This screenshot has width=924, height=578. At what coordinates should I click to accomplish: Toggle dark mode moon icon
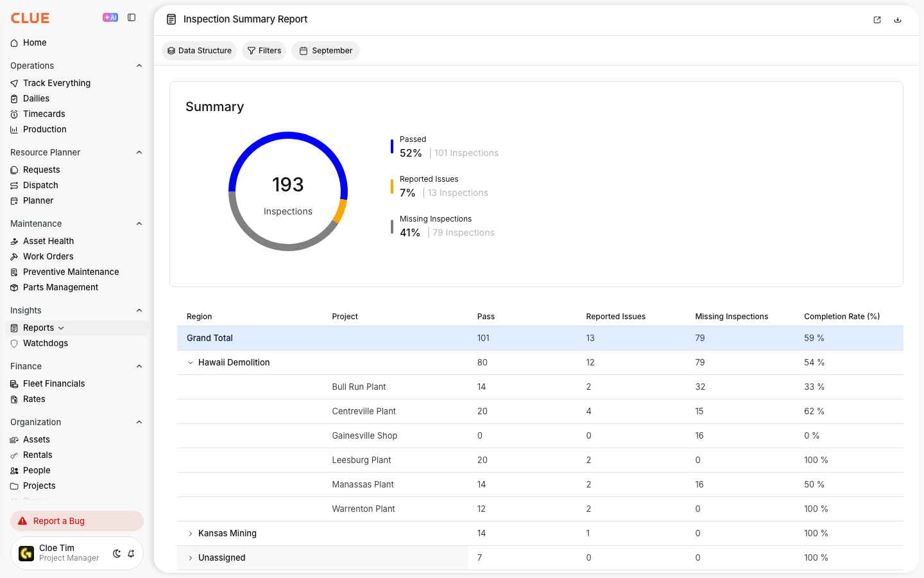[117, 554]
